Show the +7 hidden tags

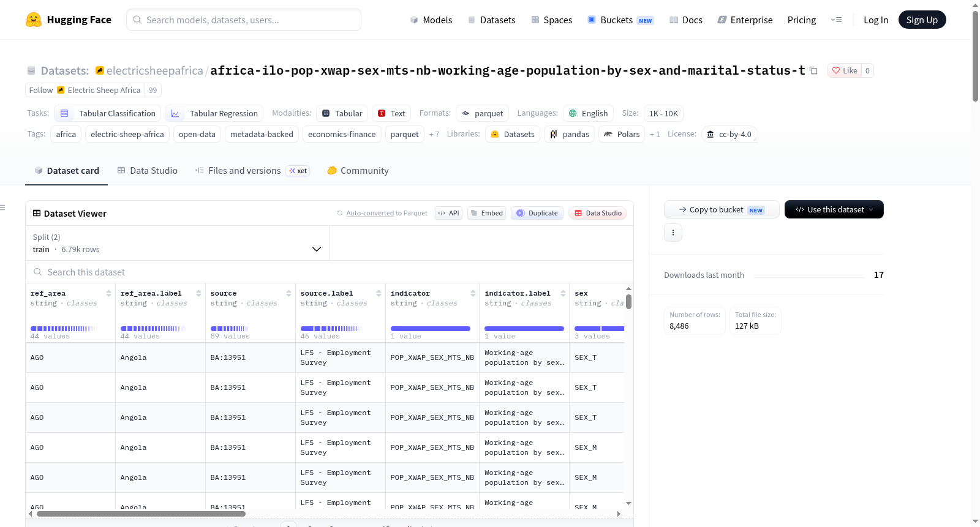point(434,134)
